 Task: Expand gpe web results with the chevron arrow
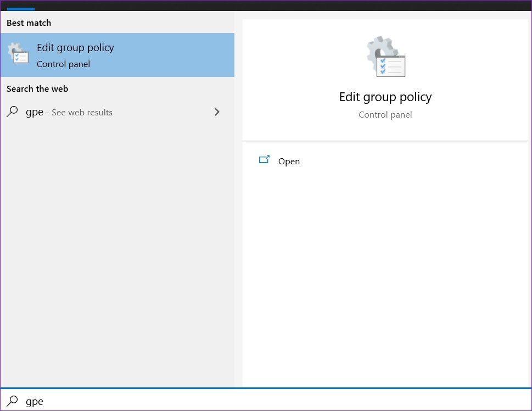(x=217, y=112)
